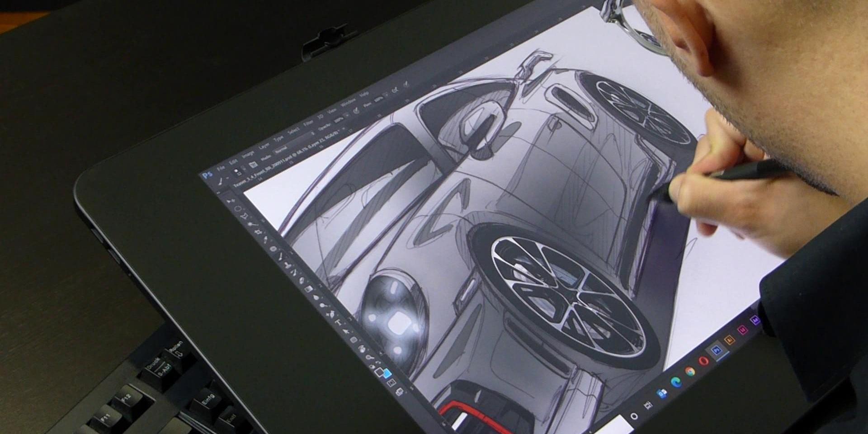Click the foreground color swatch
The image size is (868, 434).
pos(379,371)
